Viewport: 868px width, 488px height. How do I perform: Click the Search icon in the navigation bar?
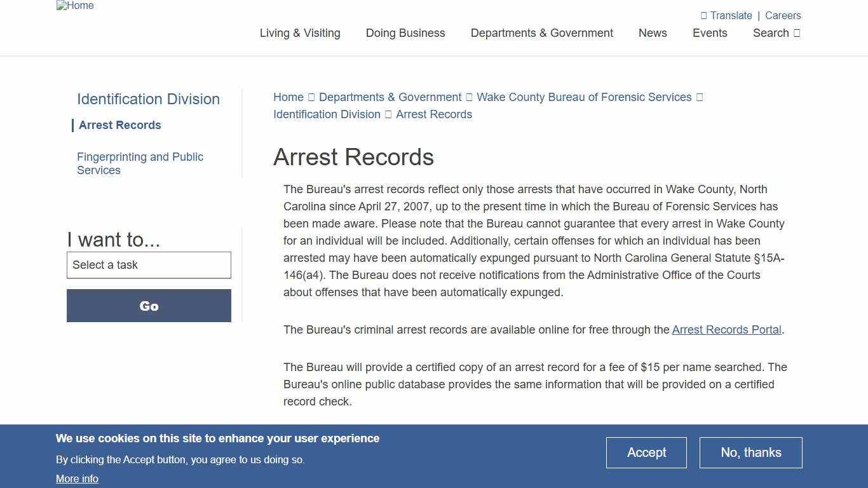click(797, 33)
